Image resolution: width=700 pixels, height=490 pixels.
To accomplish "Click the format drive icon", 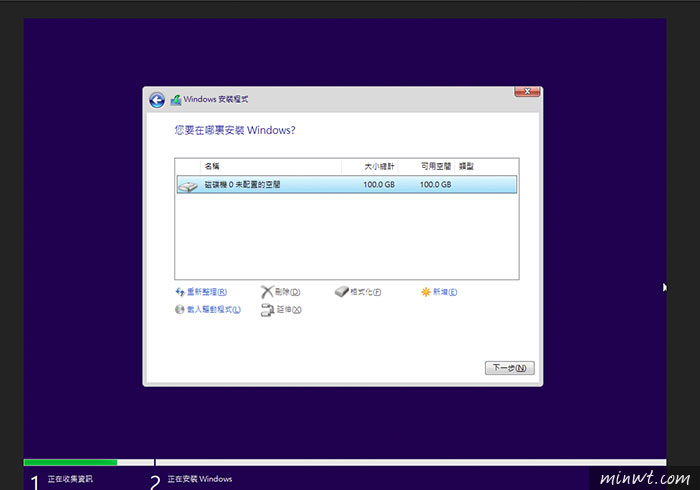I will (x=342, y=291).
